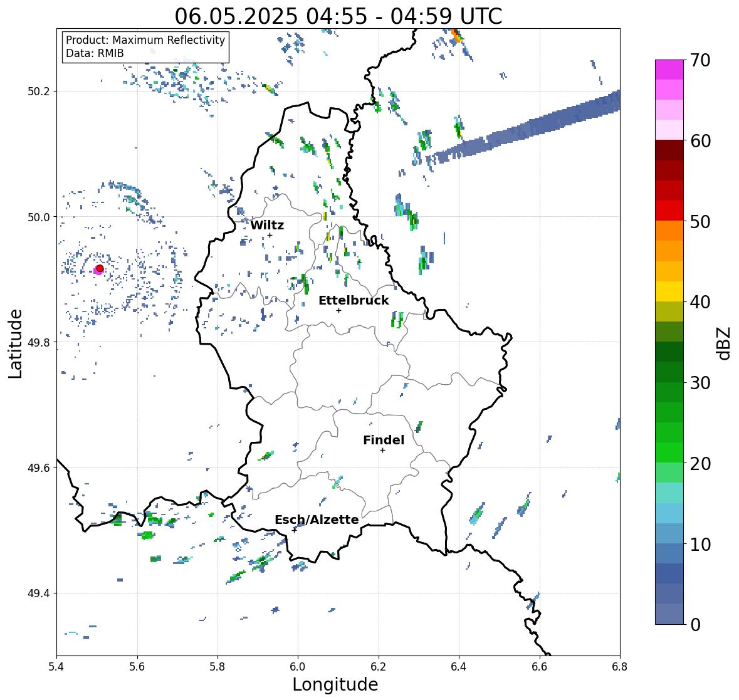Image resolution: width=739 pixels, height=700 pixels.
Task: Select the Findel city label
Action: click(384, 440)
